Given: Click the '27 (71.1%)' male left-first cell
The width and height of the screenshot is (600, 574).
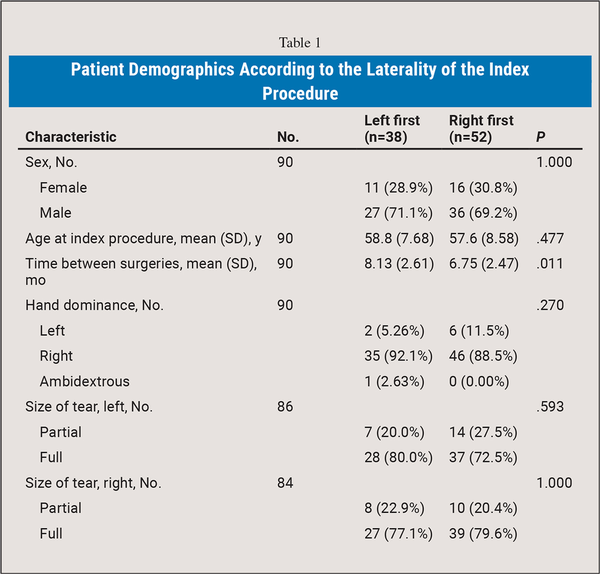Looking at the screenshot, I should click(x=399, y=213).
